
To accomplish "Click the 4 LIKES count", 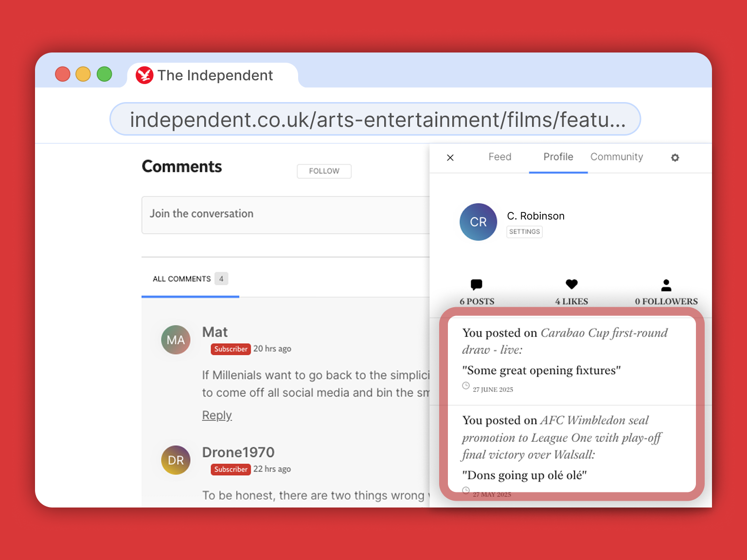I will point(572,301).
